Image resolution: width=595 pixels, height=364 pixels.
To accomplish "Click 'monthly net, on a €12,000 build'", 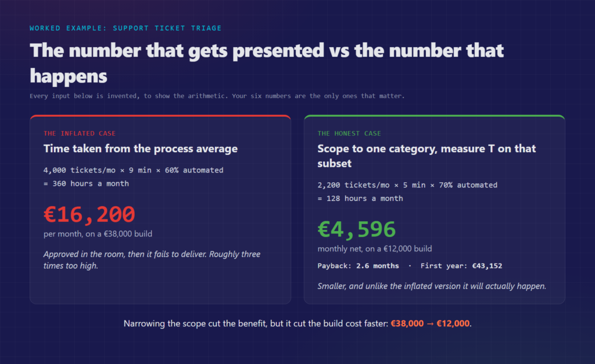I will click(x=375, y=248).
